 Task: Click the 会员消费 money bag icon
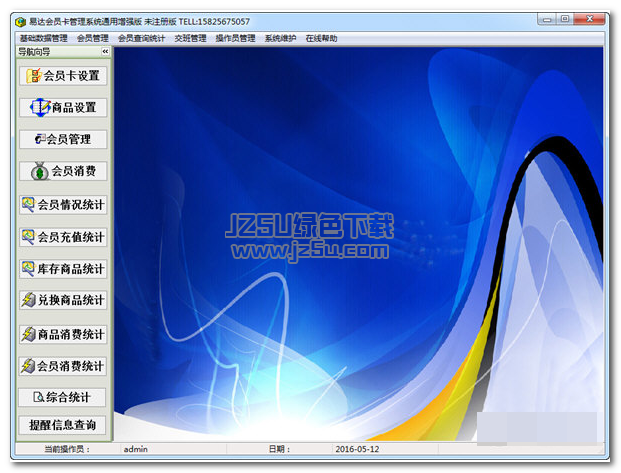[x=40, y=171]
